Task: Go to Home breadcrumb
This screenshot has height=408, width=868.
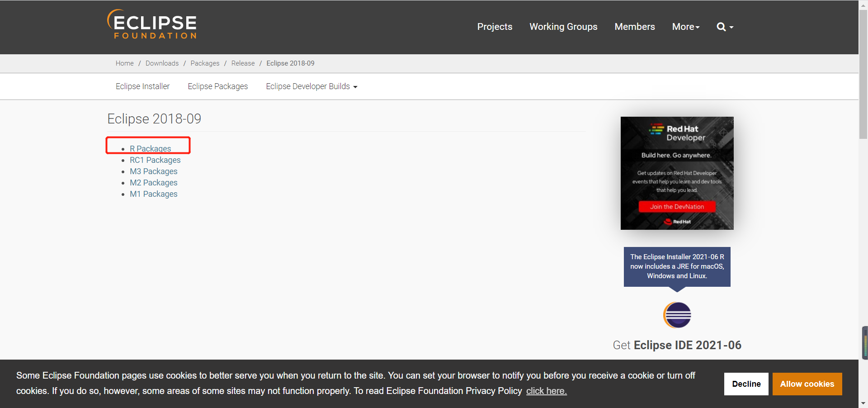Action: click(x=124, y=63)
